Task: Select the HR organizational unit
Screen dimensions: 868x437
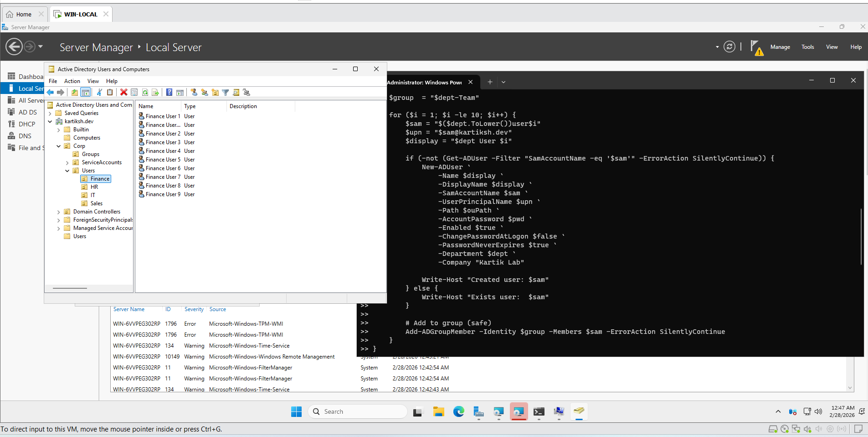Action: [94, 187]
